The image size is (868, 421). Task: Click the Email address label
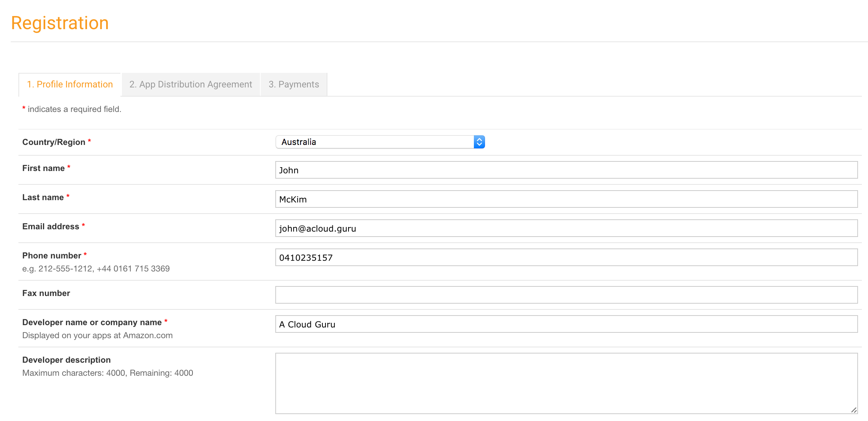51,227
